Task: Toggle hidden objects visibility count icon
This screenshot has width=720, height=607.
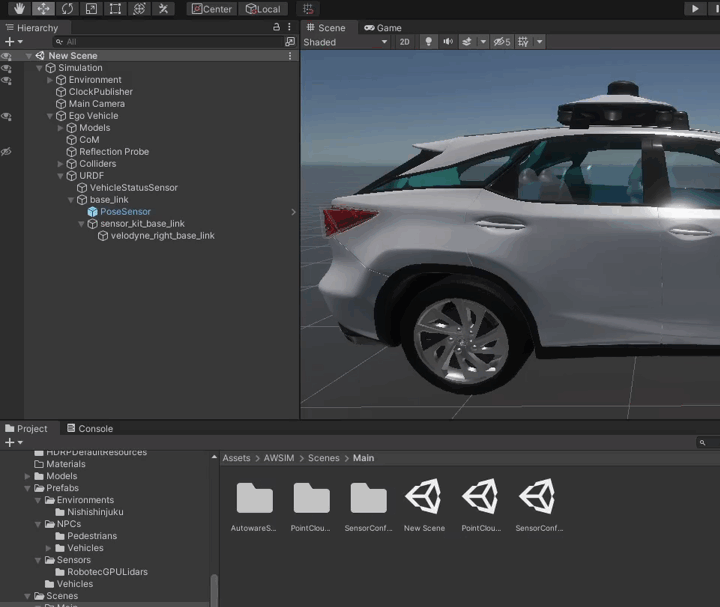Action: click(502, 42)
